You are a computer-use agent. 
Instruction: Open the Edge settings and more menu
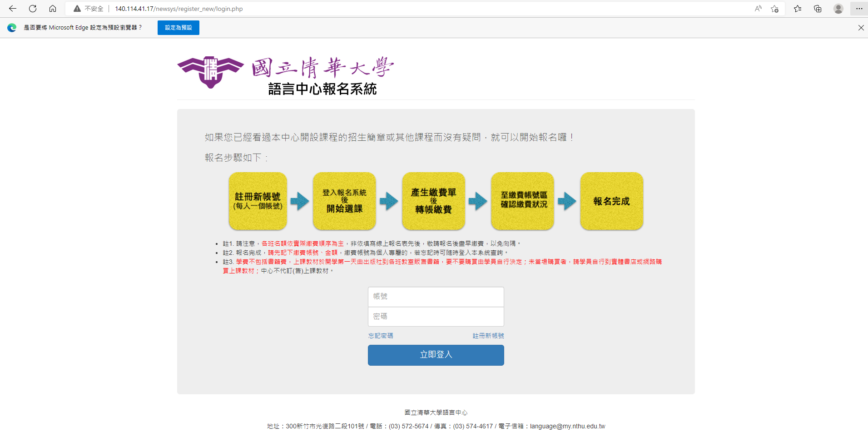(859, 9)
